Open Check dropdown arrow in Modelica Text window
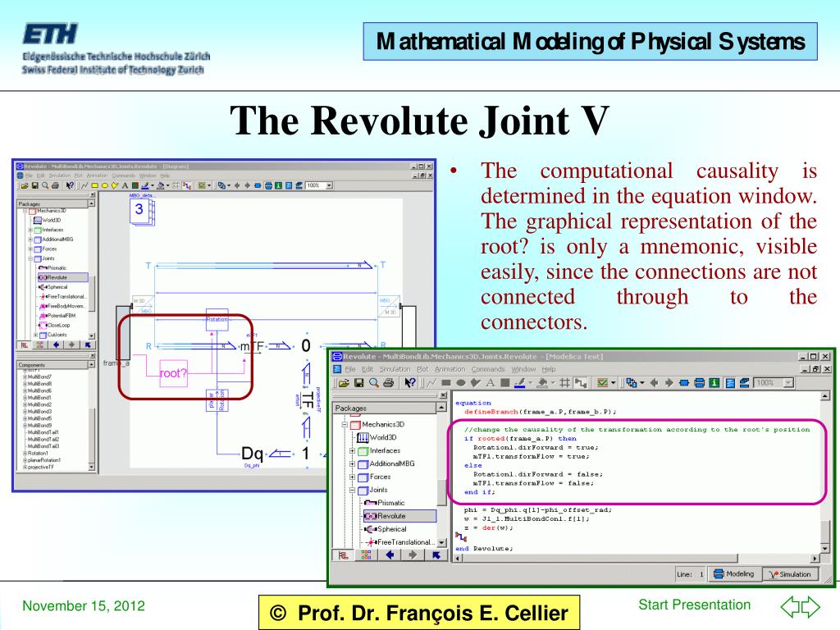The height and width of the screenshot is (630, 840). point(613,382)
